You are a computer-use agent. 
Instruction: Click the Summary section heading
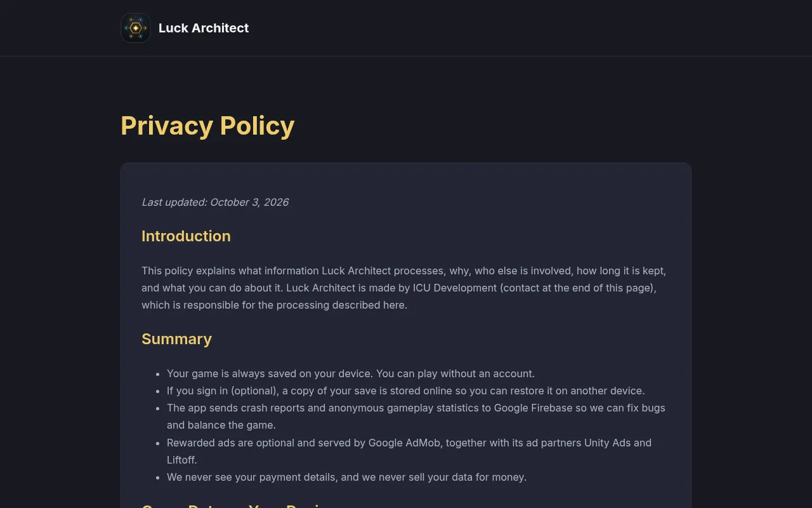[x=176, y=339]
